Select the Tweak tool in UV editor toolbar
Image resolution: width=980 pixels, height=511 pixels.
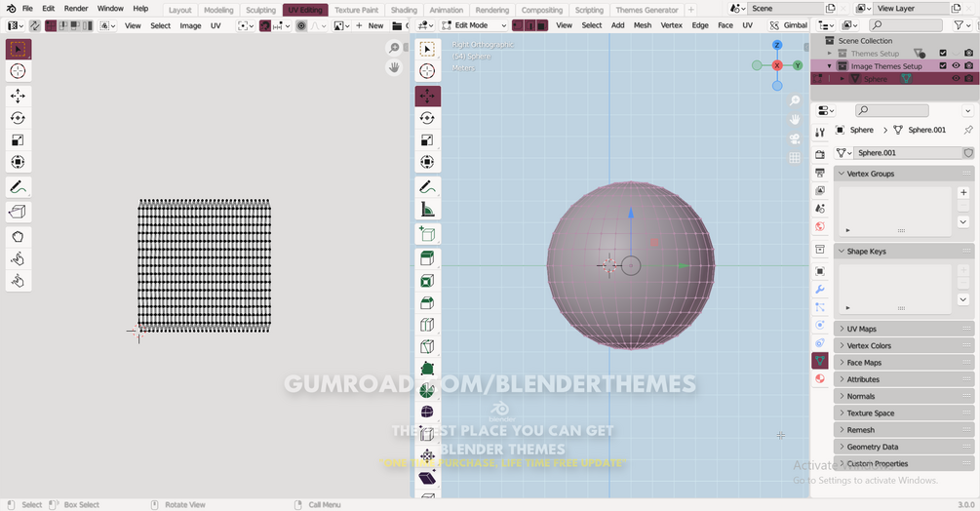[19, 50]
